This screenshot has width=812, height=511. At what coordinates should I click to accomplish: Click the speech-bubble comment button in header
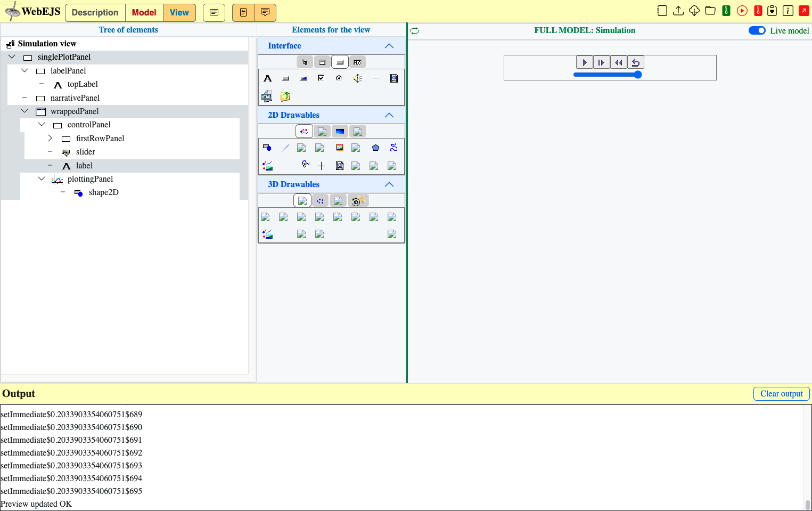(x=265, y=12)
